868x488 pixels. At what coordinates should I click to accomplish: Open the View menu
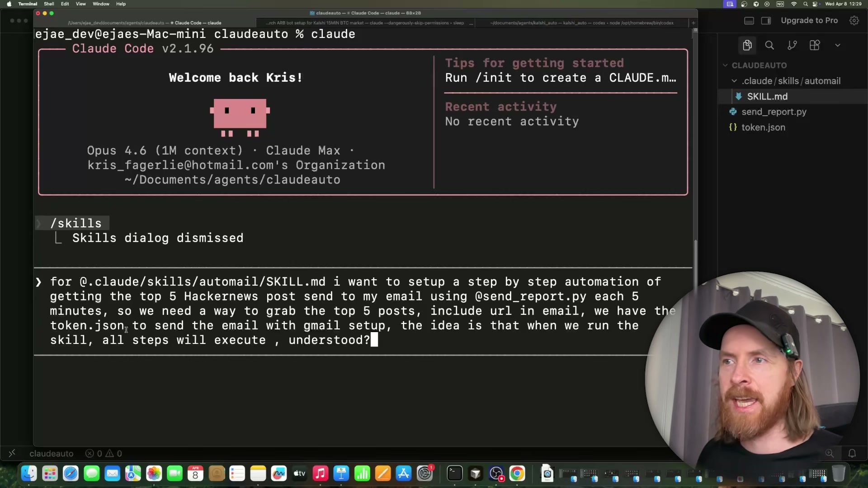81,4
